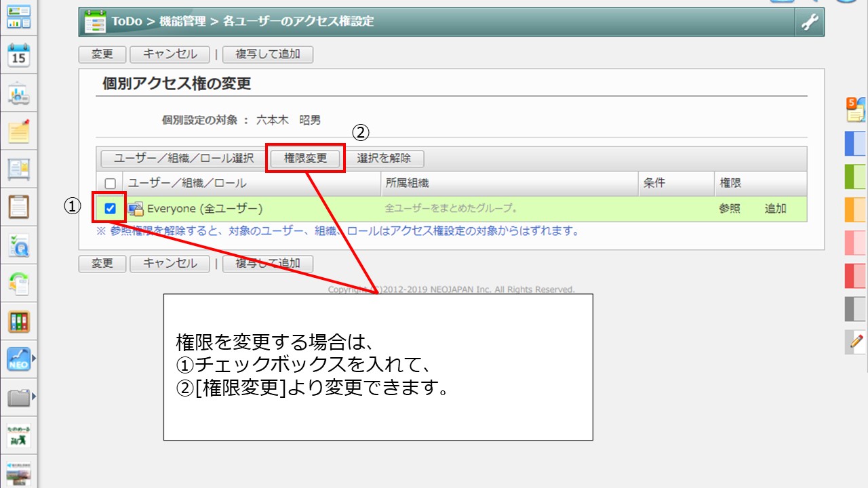Open the blue NEO chart icon
Image resolution: width=868 pixels, height=488 pixels.
[18, 359]
